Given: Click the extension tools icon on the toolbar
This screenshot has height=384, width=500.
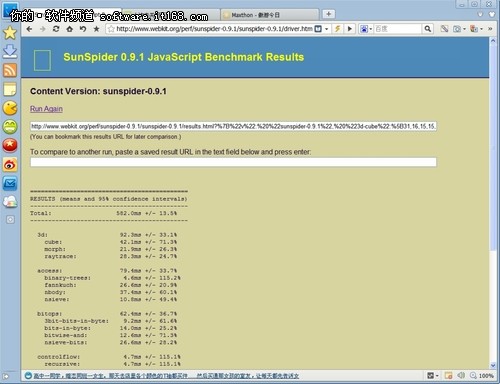Looking at the screenshot, I should 474,29.
